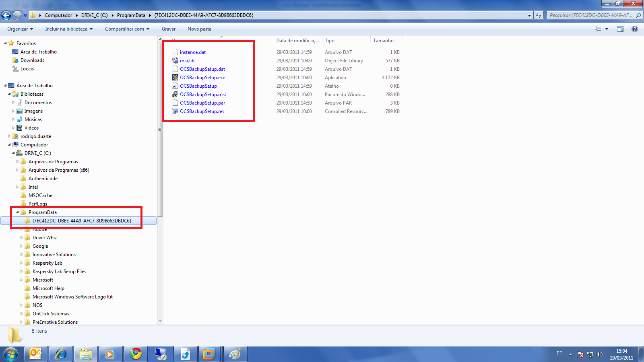This screenshot has height=362, width=644.
Task: Open the view options dropdown arrow
Action: pos(607,29)
